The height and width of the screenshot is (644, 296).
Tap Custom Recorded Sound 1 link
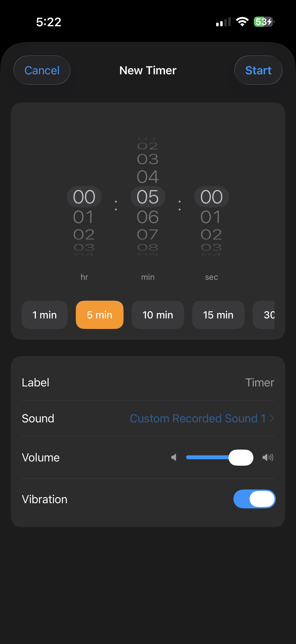(197, 418)
